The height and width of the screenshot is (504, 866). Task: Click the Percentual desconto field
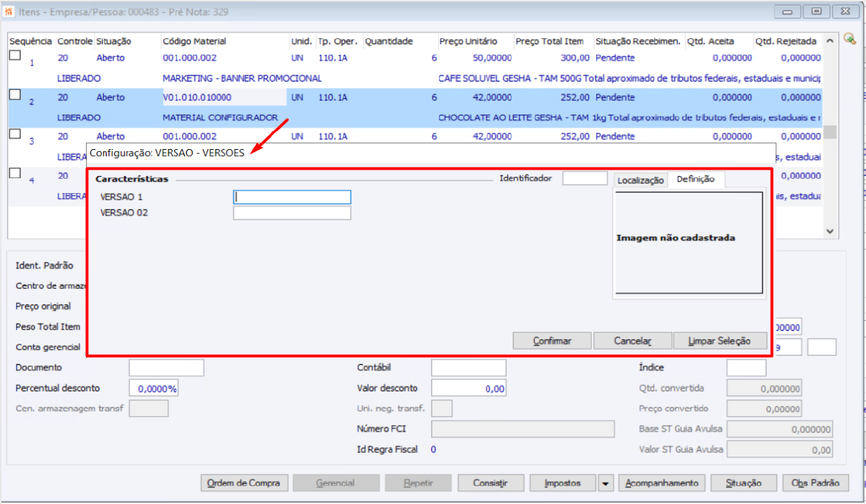tap(153, 388)
